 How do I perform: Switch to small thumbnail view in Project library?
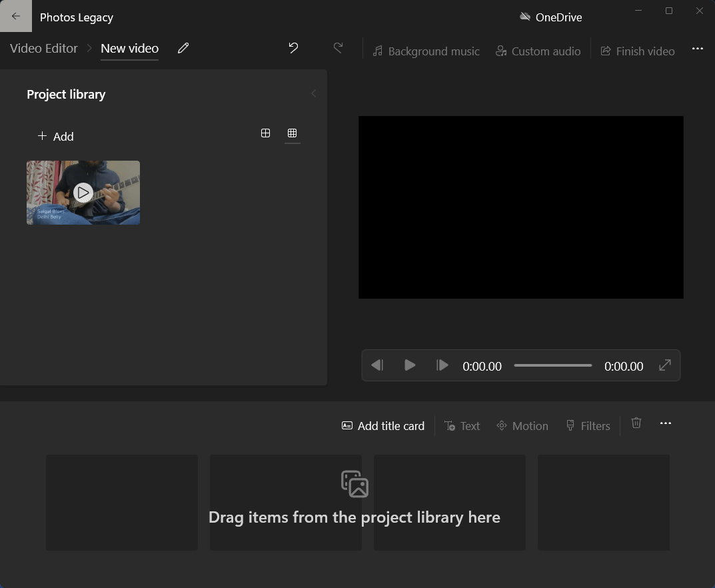pos(292,133)
